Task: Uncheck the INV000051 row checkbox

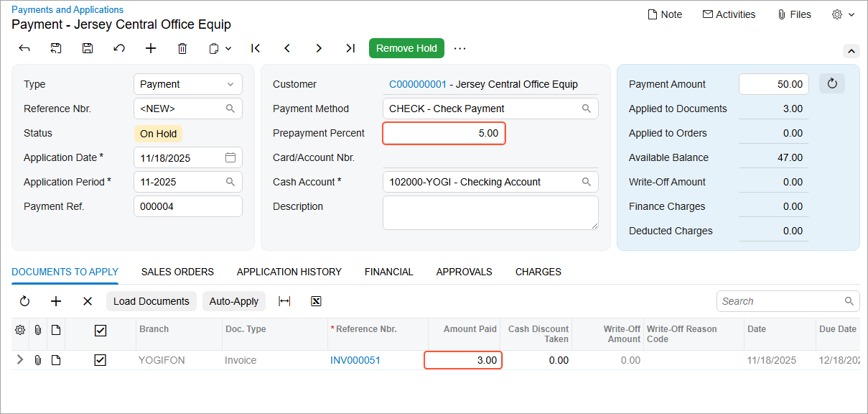Action: click(x=101, y=360)
